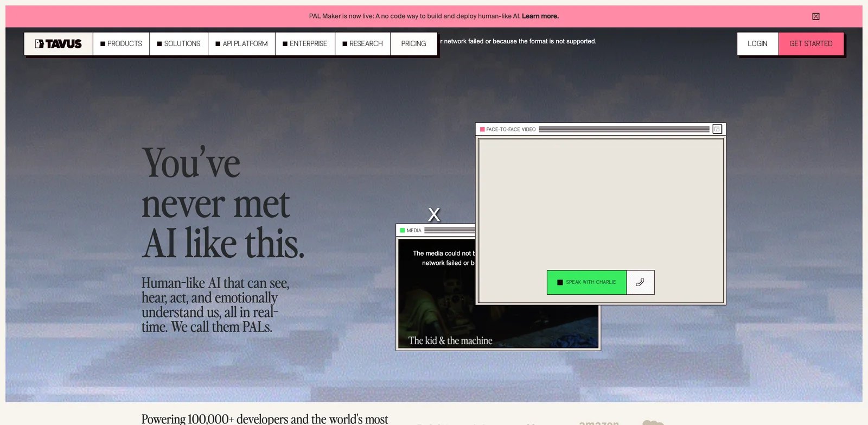This screenshot has height=425, width=868.
Task: Click the Powering 100,000+ developers text
Action: (x=265, y=419)
